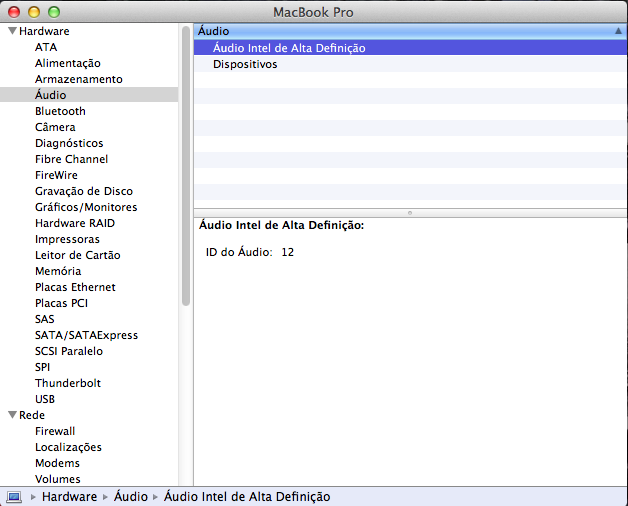Click the computer icon in path bar
628x506 pixels.
[14, 496]
